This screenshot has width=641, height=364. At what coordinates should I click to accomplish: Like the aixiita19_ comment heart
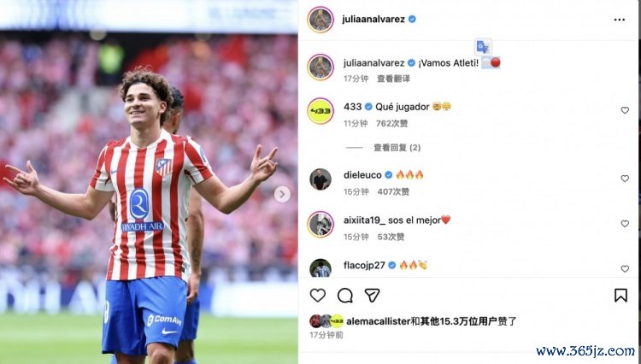(x=625, y=224)
